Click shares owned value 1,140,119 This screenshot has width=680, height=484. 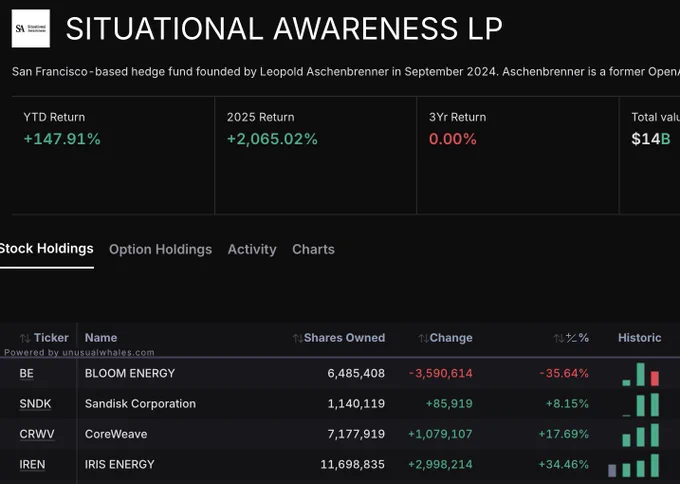[x=356, y=404]
